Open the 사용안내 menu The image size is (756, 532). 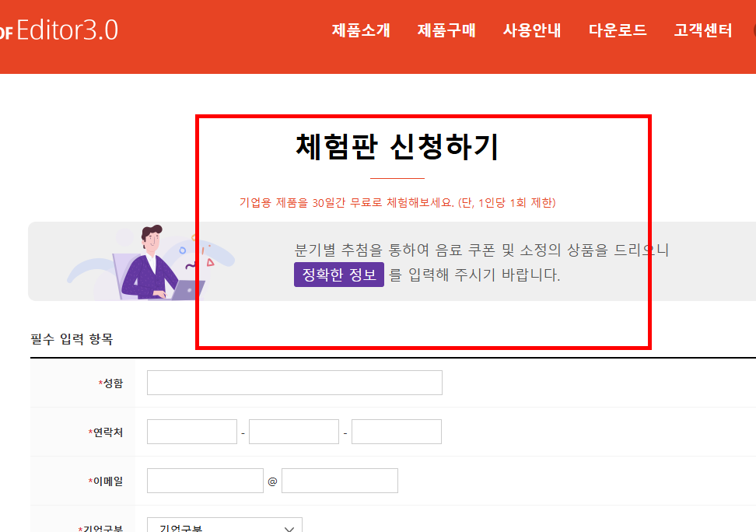click(x=532, y=31)
